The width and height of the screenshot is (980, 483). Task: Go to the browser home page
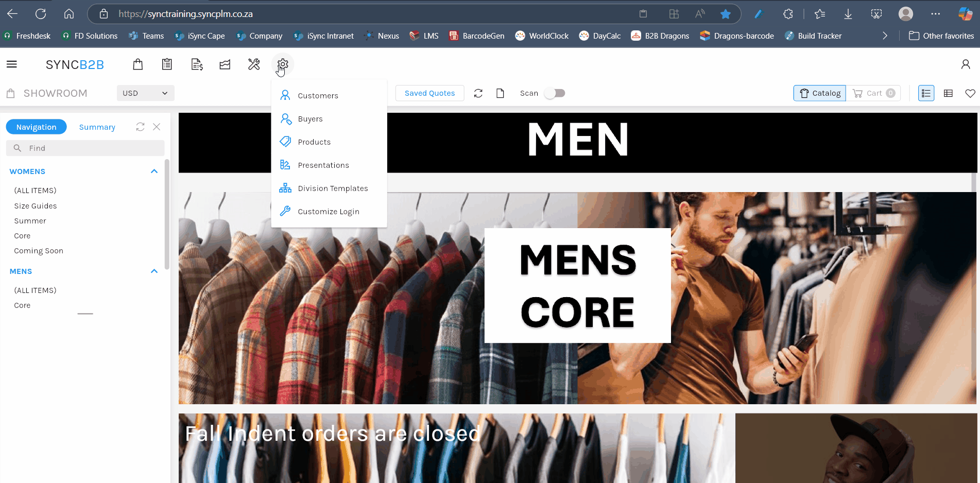click(x=68, y=14)
